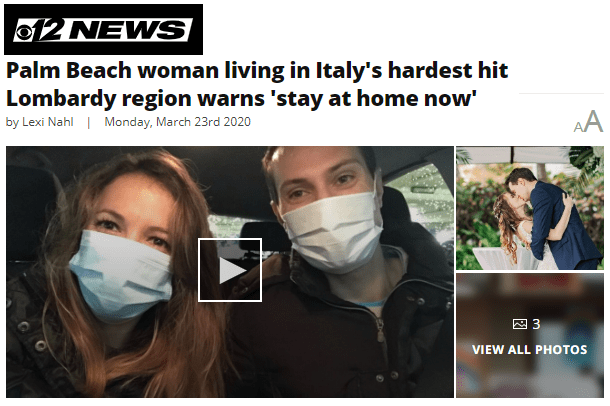Click the Monday, March 23rd 2020 date
This screenshot has width=610, height=406.
pos(177,122)
